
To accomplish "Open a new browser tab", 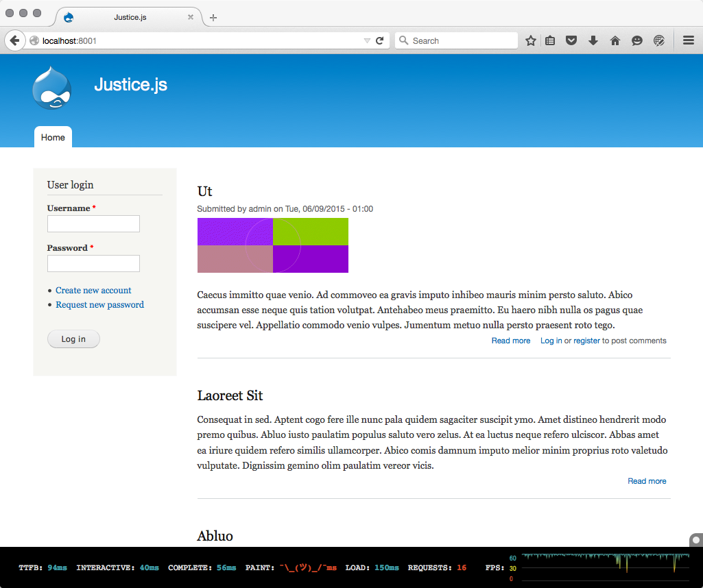I will (213, 17).
